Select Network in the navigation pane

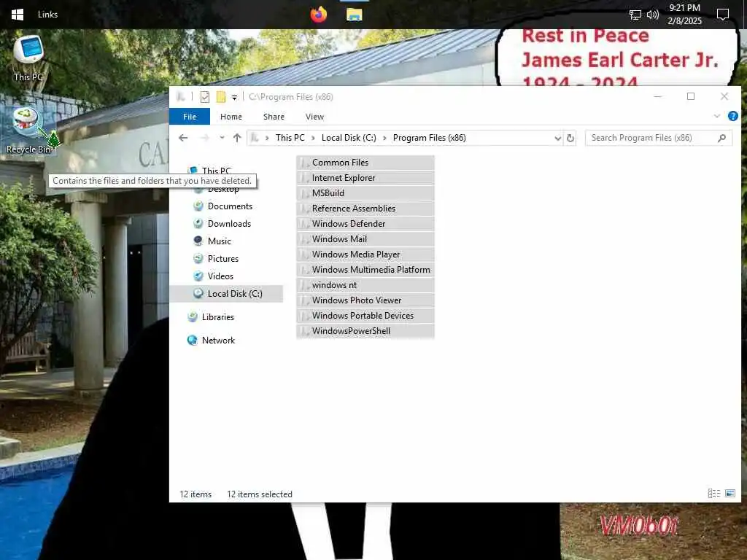coord(218,341)
